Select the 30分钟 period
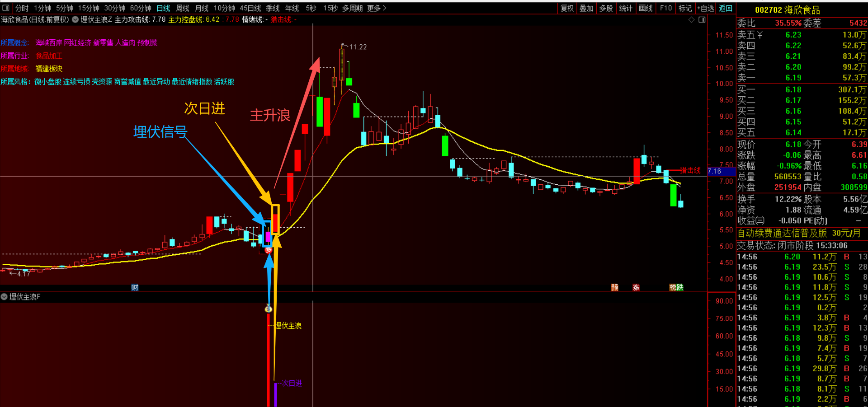Image resolution: width=868 pixels, height=407 pixels. tap(115, 8)
